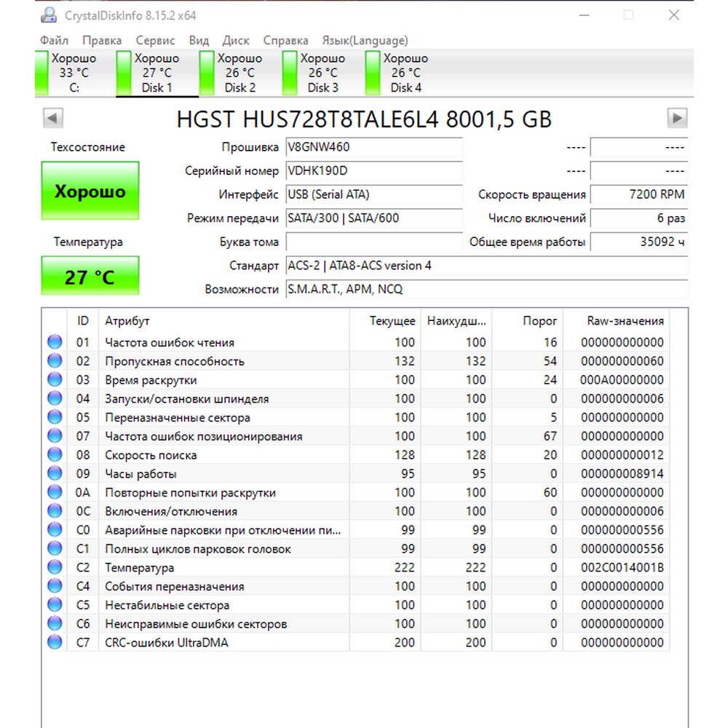This screenshot has width=728, height=728.
Task: Click status orb for attribute C6
Action: coord(55,623)
